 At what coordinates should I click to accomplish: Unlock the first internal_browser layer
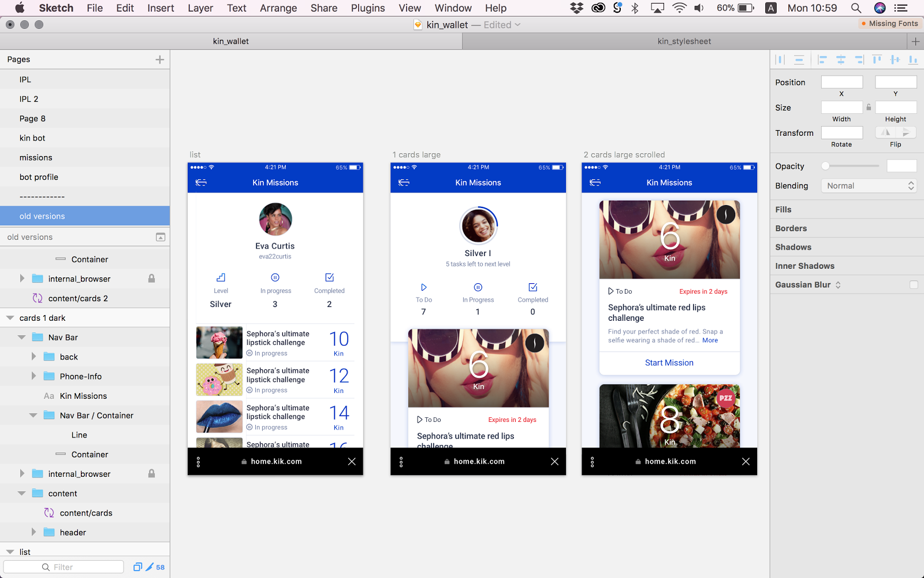point(151,279)
